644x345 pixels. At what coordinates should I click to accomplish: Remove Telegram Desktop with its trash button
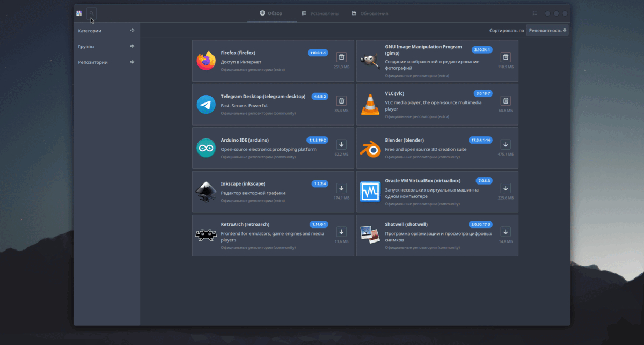[x=341, y=100]
